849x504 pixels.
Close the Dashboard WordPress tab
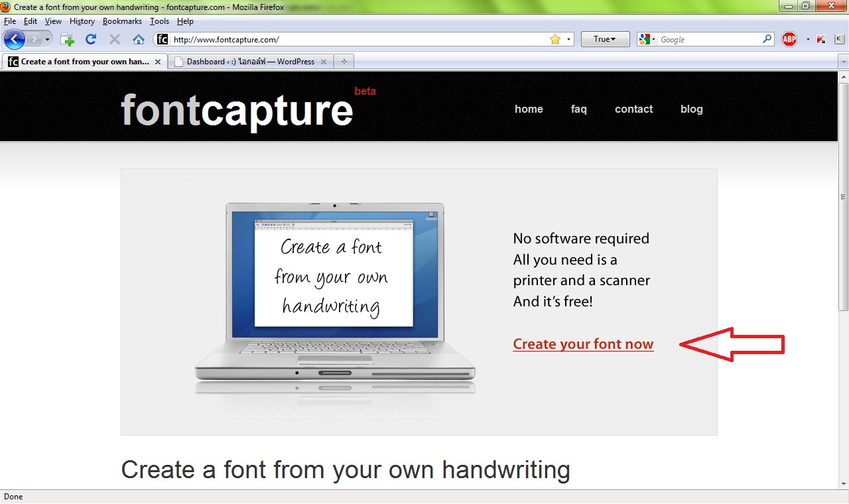(x=324, y=62)
